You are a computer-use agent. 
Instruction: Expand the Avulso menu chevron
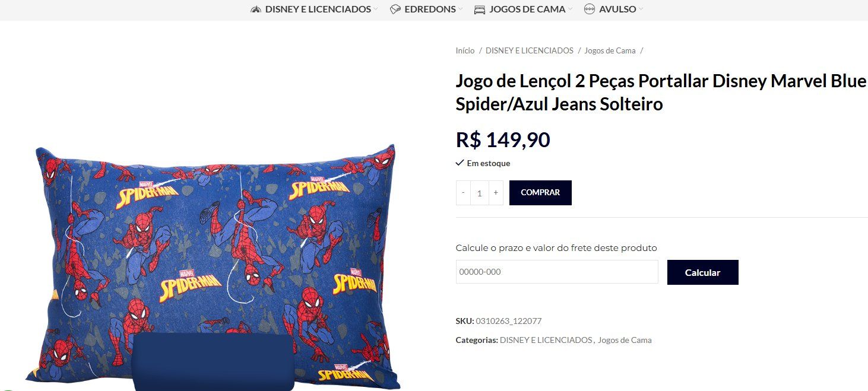[641, 9]
